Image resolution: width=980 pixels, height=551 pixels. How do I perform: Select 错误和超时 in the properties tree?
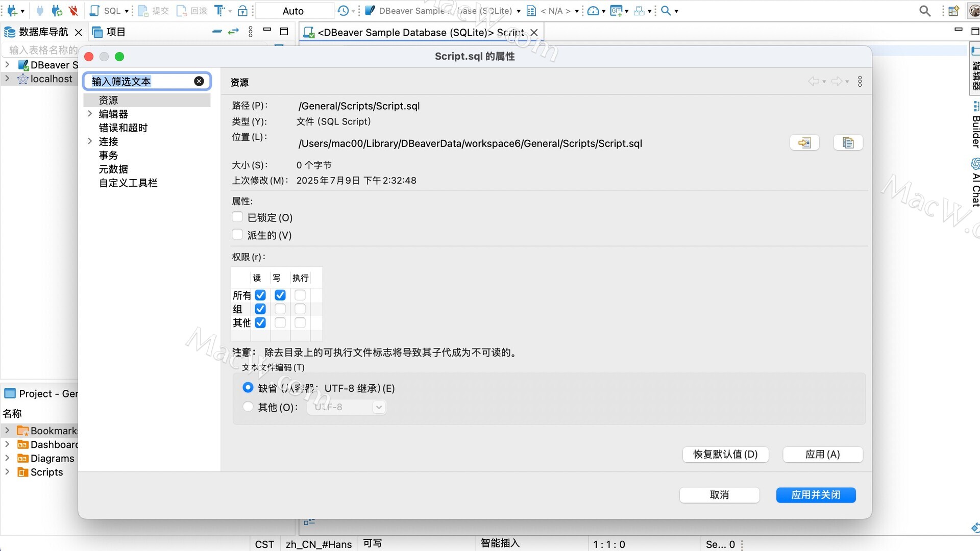(x=123, y=128)
